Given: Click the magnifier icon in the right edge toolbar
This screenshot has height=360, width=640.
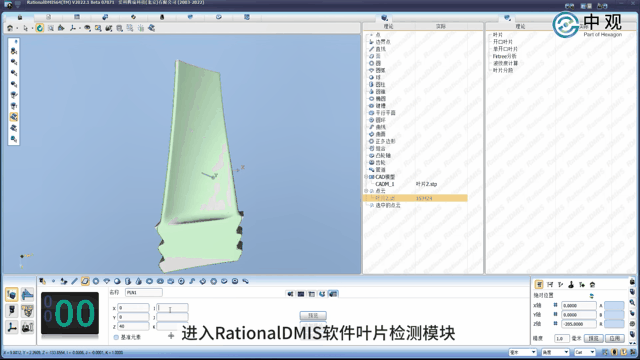Looking at the screenshot, I should (x=632, y=302).
